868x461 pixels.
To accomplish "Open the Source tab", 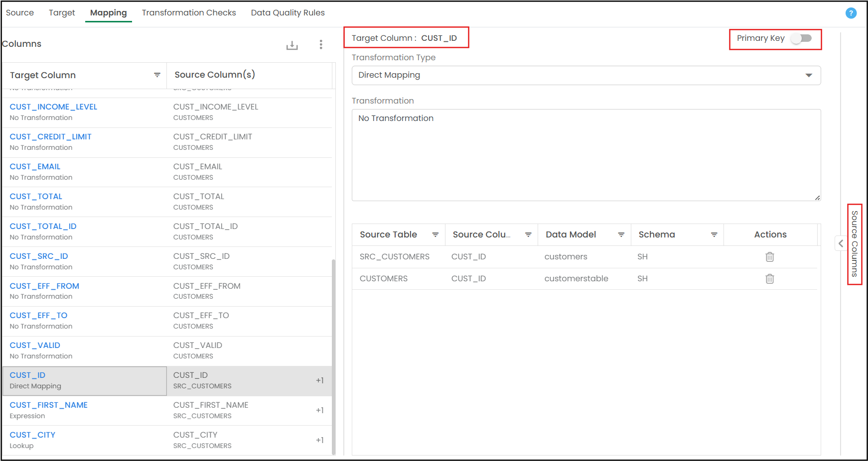I will (x=20, y=12).
